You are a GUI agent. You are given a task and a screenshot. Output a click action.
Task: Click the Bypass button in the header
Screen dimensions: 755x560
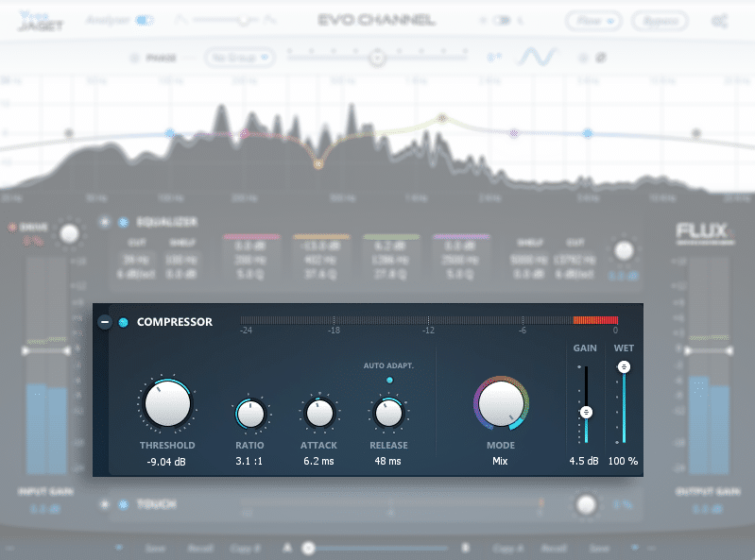pos(661,21)
